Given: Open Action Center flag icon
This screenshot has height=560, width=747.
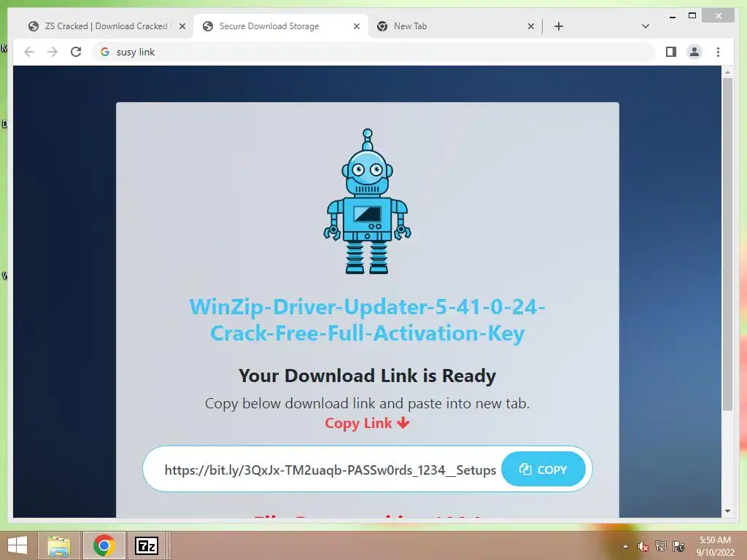Looking at the screenshot, I should [678, 546].
